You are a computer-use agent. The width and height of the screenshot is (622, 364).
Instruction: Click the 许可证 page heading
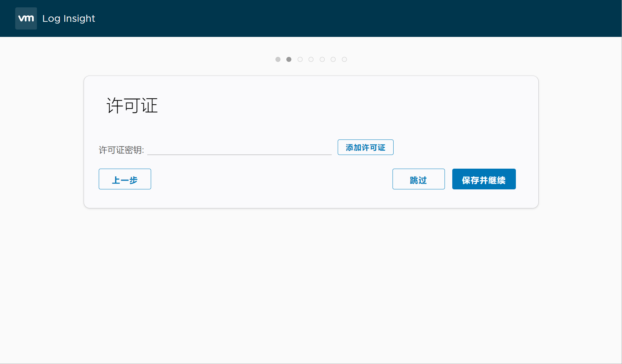[132, 105]
